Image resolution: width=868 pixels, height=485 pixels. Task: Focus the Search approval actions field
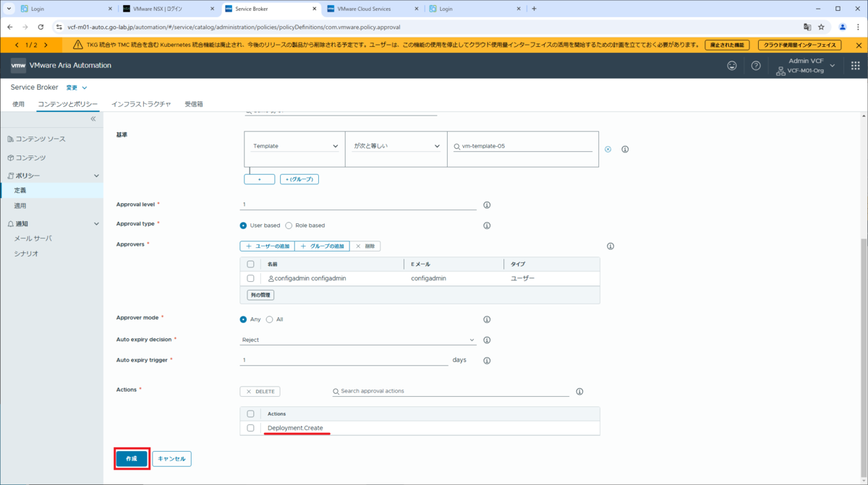451,391
